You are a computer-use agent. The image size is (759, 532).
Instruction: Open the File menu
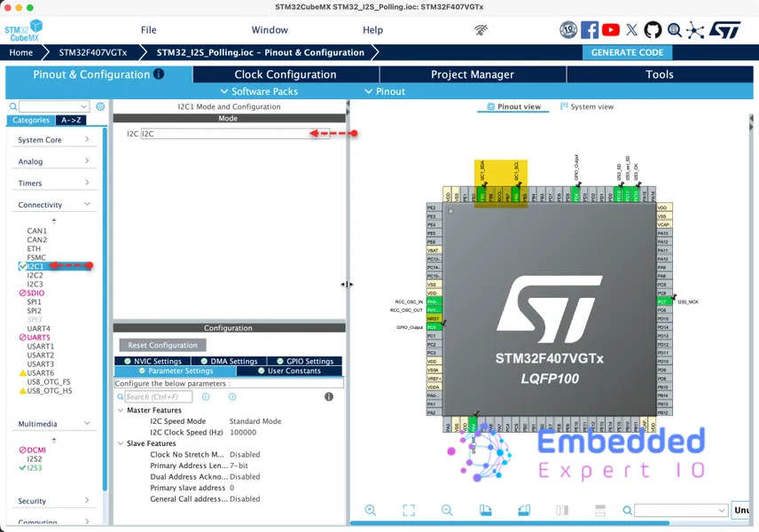(149, 30)
